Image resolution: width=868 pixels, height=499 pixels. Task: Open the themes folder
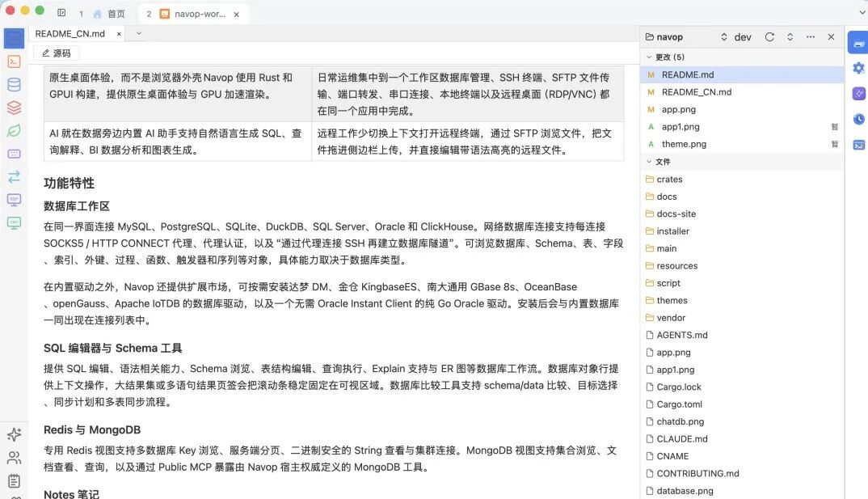[742, 300]
